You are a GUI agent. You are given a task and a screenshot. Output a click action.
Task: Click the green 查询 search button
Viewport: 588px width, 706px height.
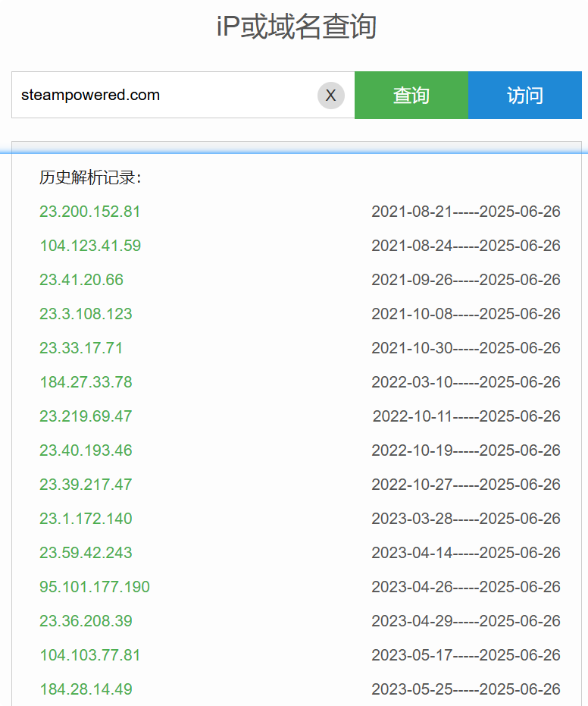(x=411, y=96)
